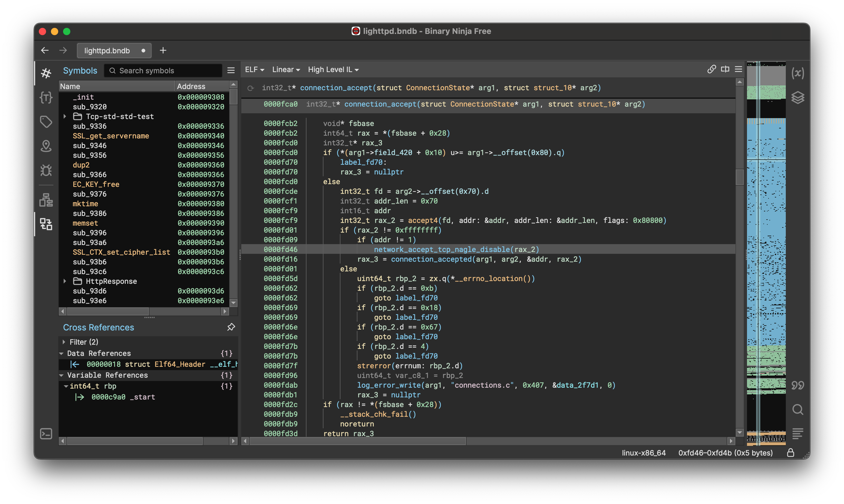844x504 pixels.
Task: Open the Symbols panel hamburger menu
Action: (231, 70)
